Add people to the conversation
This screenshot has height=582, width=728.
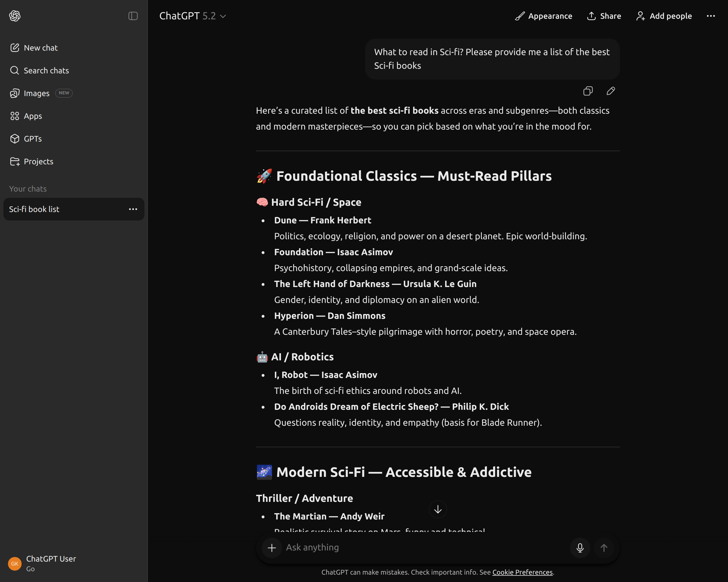pos(663,16)
